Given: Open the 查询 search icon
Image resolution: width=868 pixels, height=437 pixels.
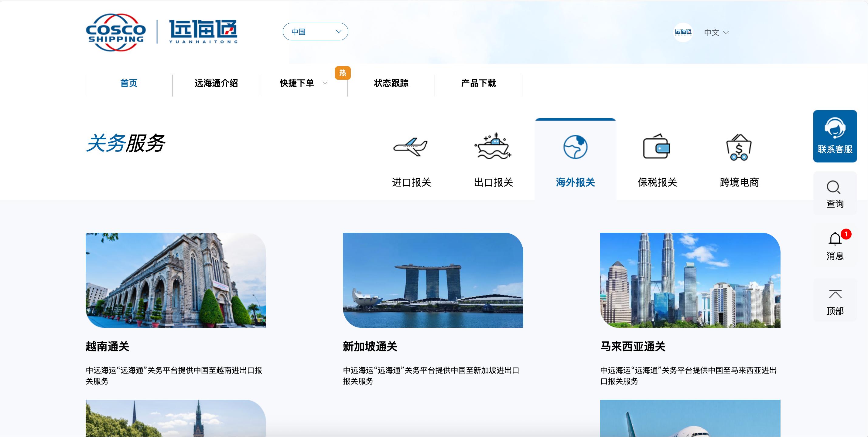Looking at the screenshot, I should pos(835,188).
